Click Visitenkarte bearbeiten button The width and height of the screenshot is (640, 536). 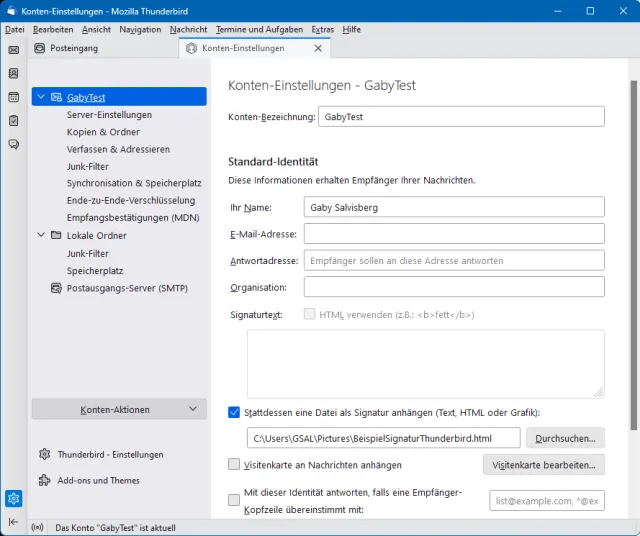pos(544,465)
